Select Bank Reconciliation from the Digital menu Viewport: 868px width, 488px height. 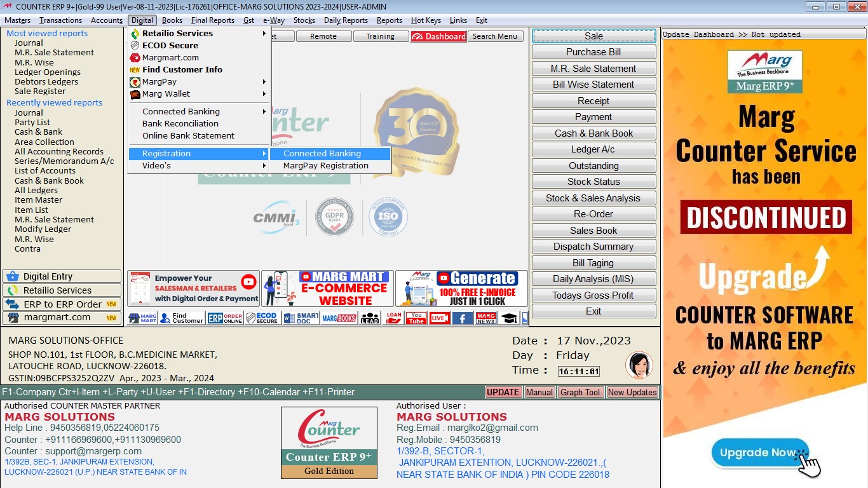pyautogui.click(x=200, y=123)
